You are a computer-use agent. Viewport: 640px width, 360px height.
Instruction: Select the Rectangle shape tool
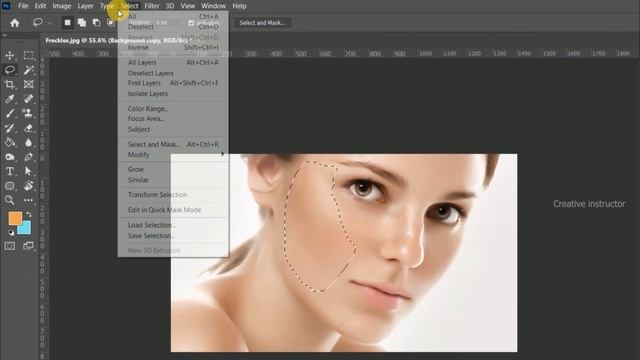(10, 186)
